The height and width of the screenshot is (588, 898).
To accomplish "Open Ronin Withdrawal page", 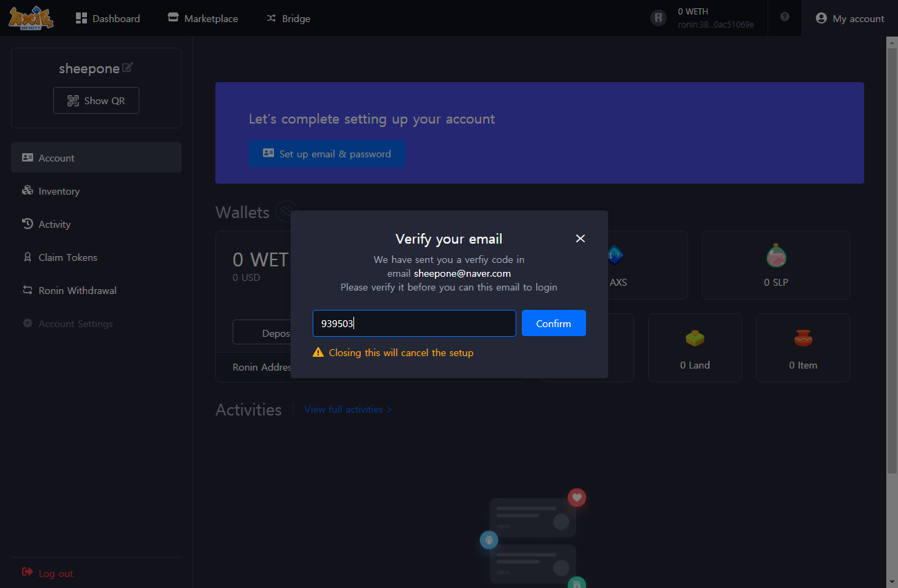I will [96, 291].
